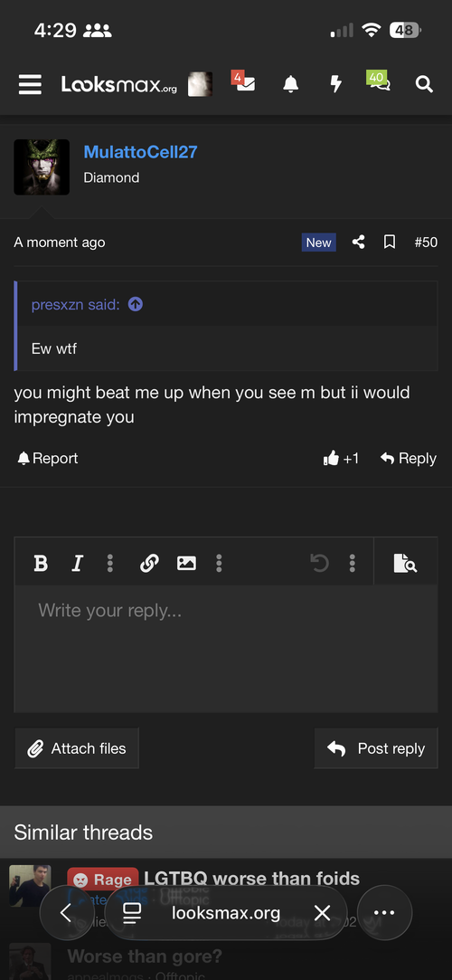Click the Attach files button
Image resolution: width=452 pixels, height=980 pixels.
click(77, 748)
